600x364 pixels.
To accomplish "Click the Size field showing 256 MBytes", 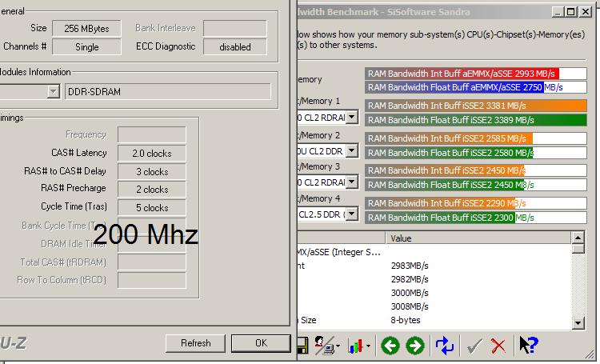I will [86, 28].
